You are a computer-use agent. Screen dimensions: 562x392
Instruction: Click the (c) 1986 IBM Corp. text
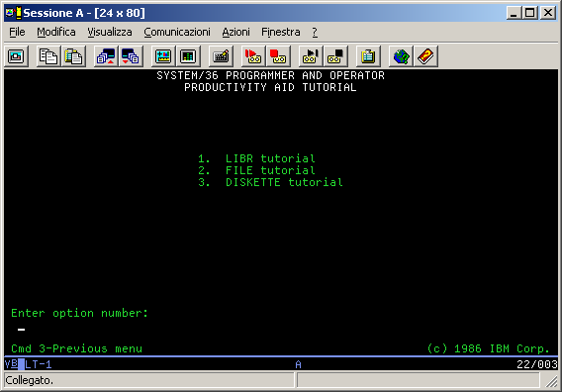[x=488, y=348]
